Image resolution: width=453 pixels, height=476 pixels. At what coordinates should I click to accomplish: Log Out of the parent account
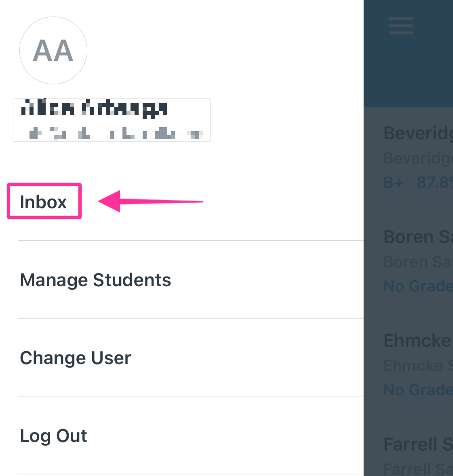(x=53, y=436)
